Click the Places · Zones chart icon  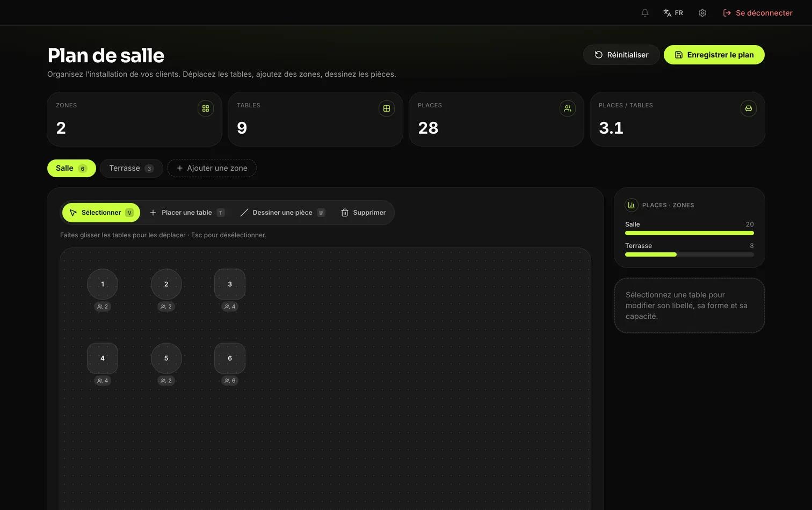632,205
